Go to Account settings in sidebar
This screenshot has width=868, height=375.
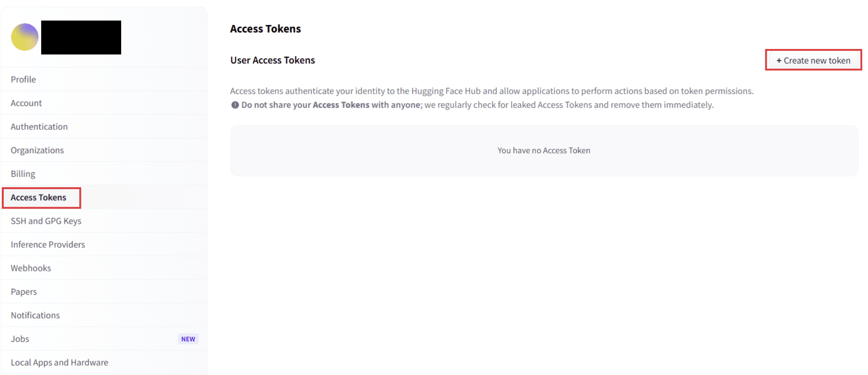pyautogui.click(x=26, y=103)
